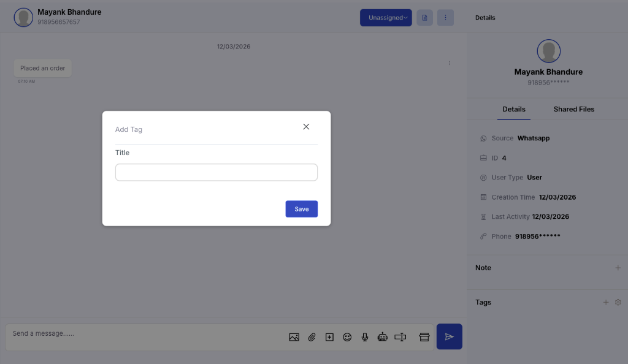Viewport: 628px width, 364px height.
Task: Open chat header three-dot menu
Action: coord(445,18)
